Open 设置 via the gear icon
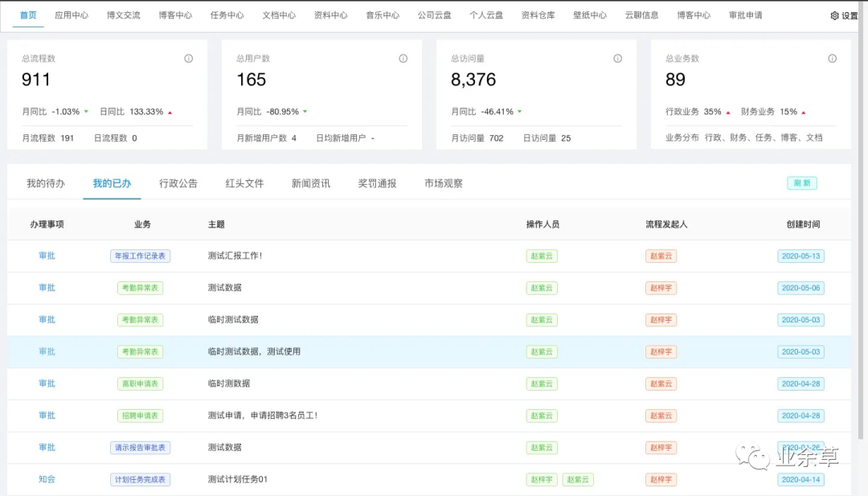This screenshot has height=496, width=868. pyautogui.click(x=834, y=15)
